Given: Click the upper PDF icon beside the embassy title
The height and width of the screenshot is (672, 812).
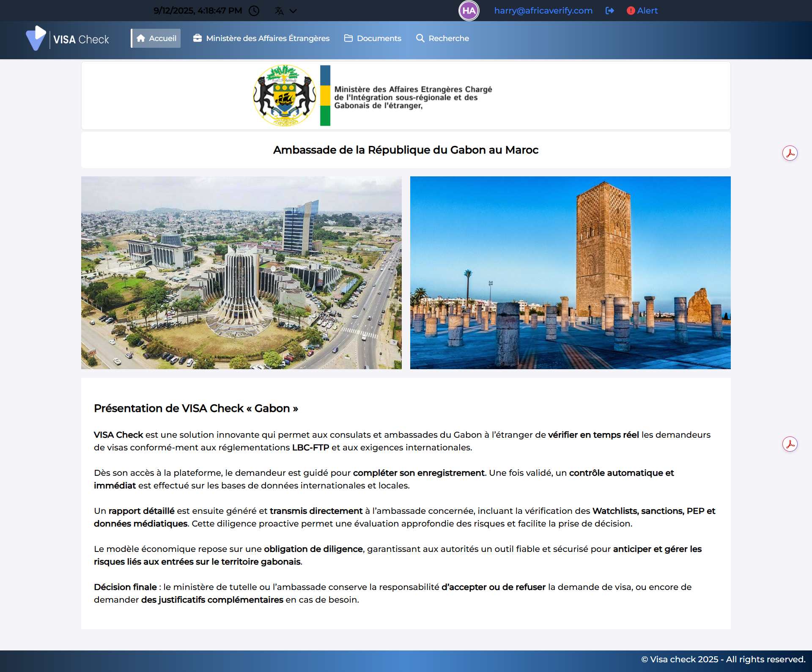Looking at the screenshot, I should 790,153.
